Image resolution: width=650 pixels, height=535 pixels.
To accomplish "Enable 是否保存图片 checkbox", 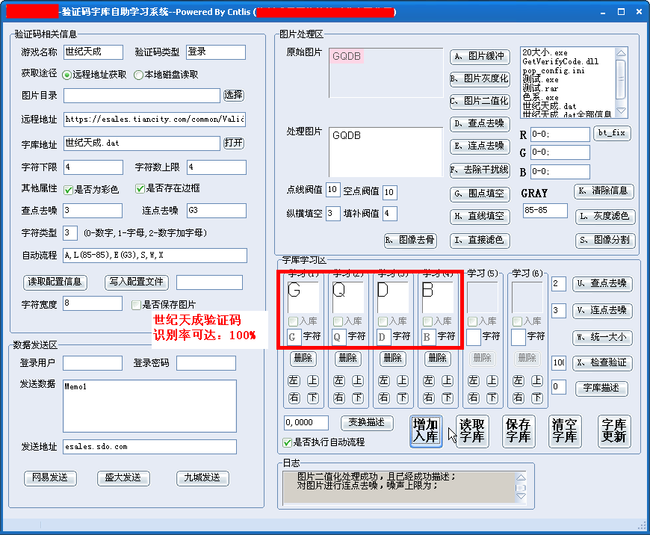I will (x=136, y=305).
